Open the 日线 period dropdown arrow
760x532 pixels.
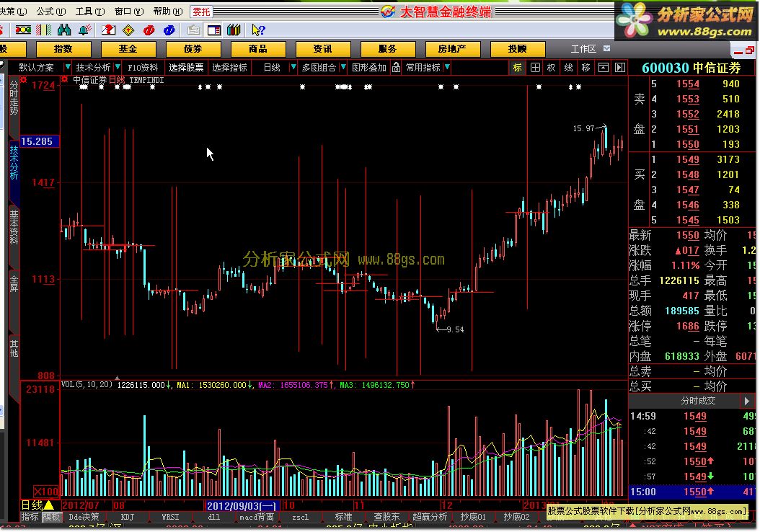(293, 67)
